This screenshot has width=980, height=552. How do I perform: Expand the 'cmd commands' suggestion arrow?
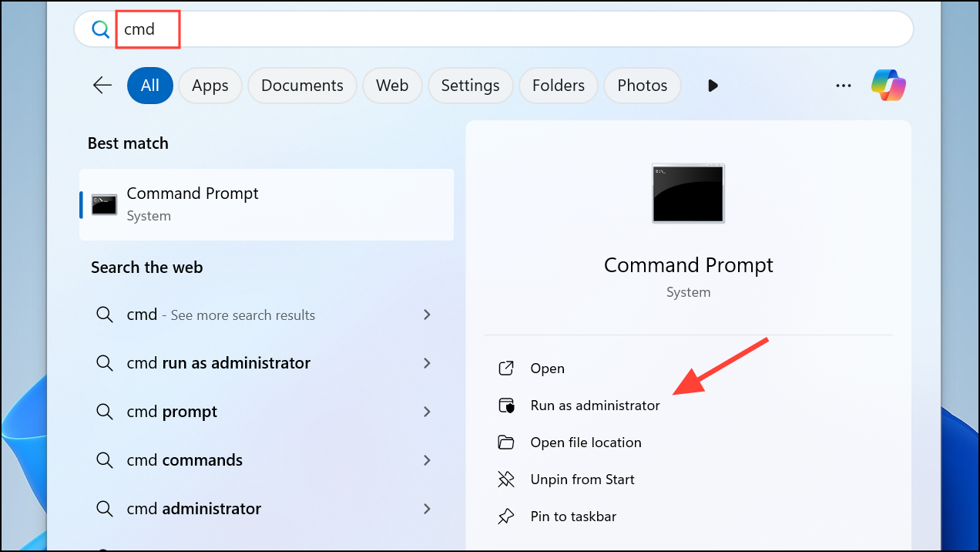point(427,460)
